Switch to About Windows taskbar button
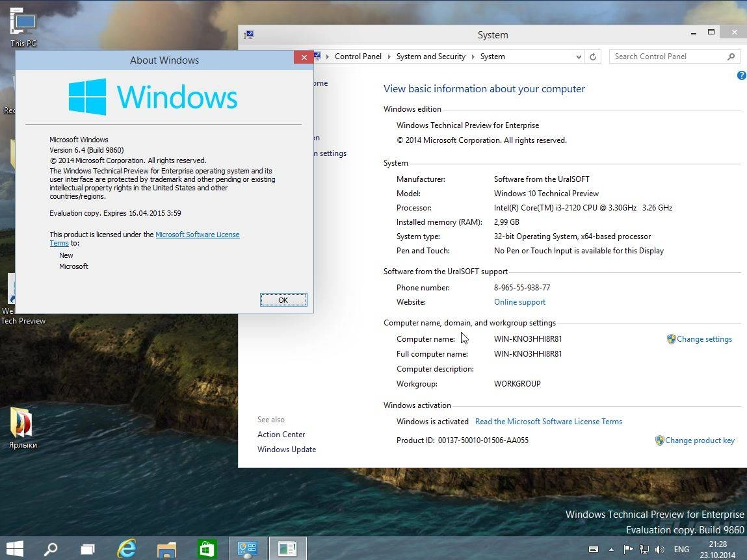 (287, 548)
